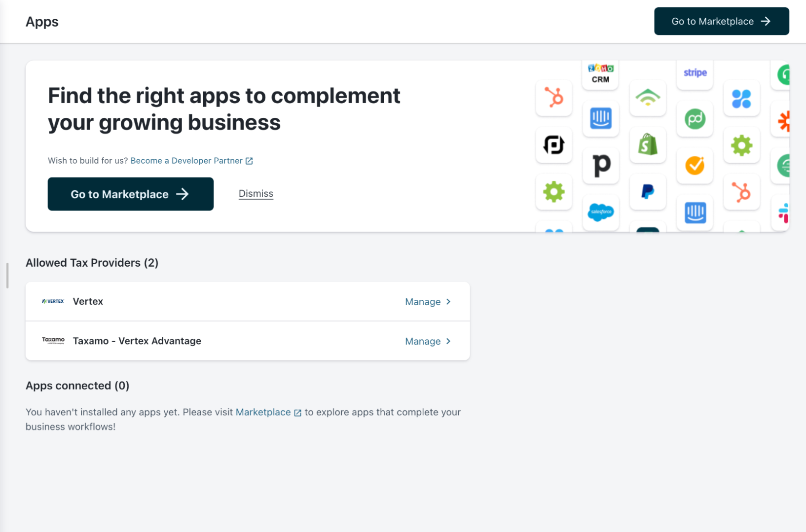Select the black letter p app icon
The height and width of the screenshot is (532, 806).
(x=600, y=165)
